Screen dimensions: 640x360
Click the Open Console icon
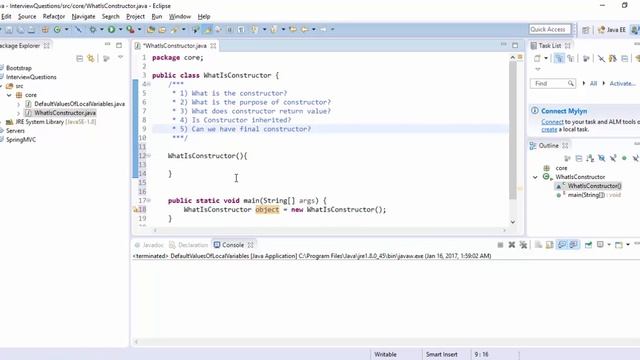pos(619,245)
